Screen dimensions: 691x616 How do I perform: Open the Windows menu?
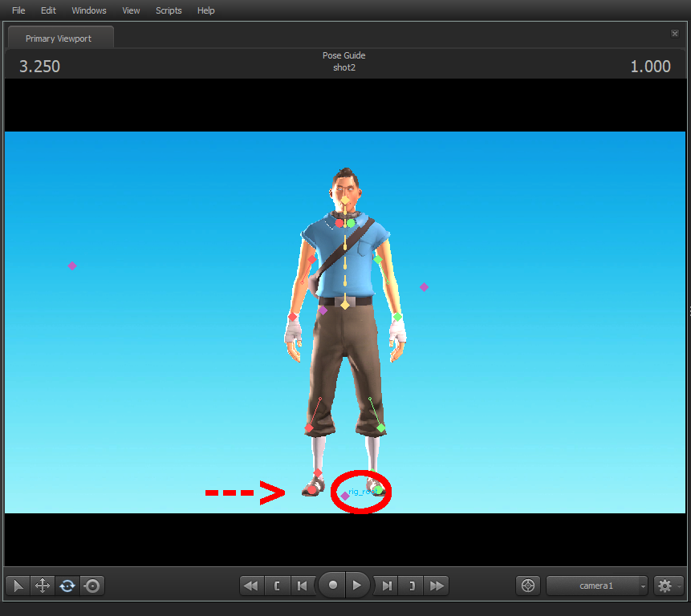(89, 10)
